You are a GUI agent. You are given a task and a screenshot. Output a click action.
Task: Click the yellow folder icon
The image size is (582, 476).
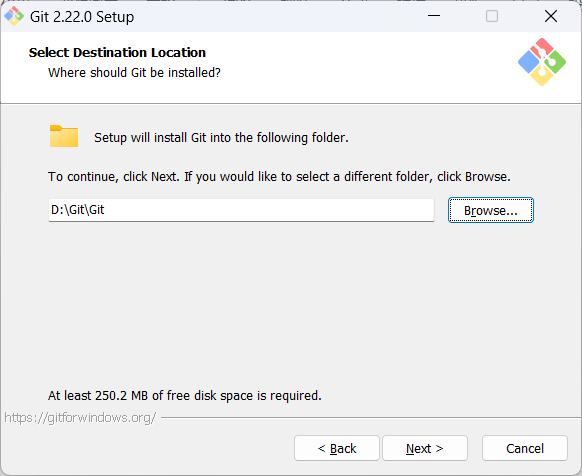64,136
